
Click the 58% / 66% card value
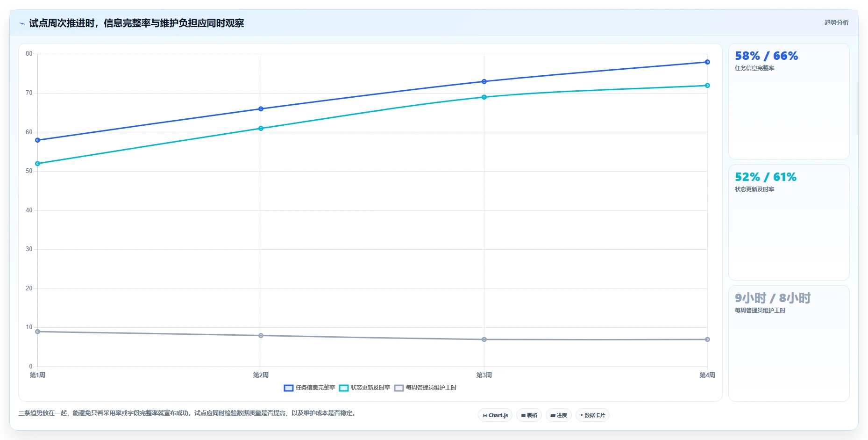766,56
